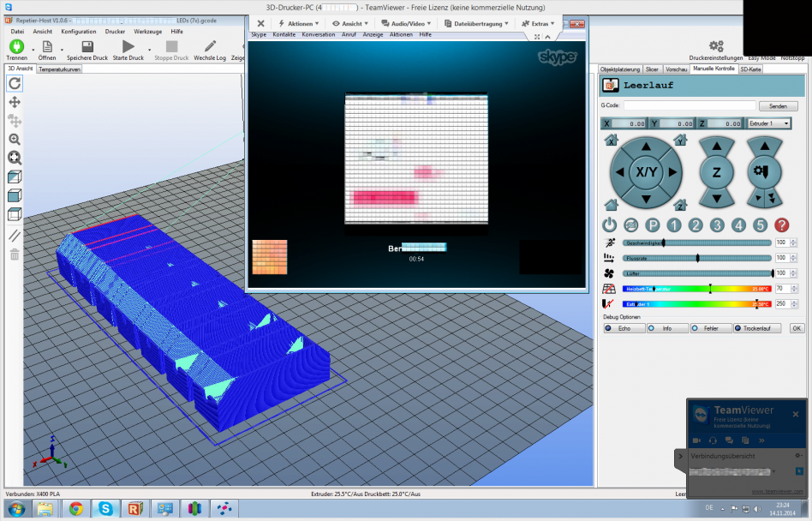812x521 pixels.
Task: Retract filament with the extruder up arrow
Action: pos(764,146)
